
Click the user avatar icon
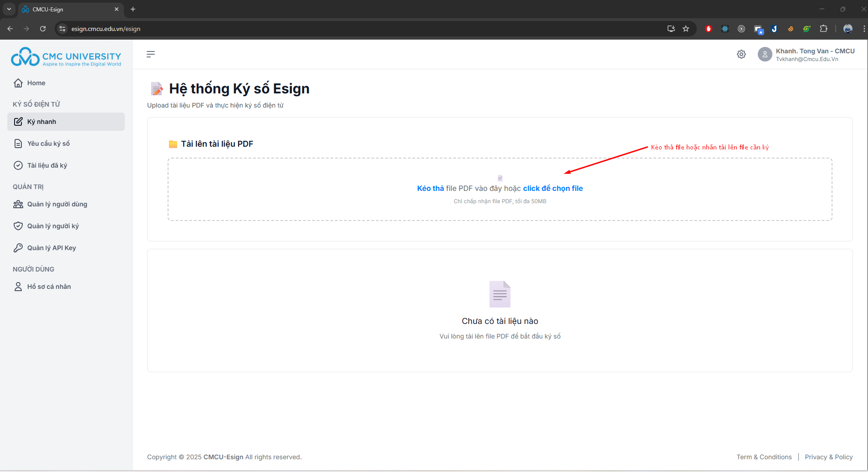765,54
